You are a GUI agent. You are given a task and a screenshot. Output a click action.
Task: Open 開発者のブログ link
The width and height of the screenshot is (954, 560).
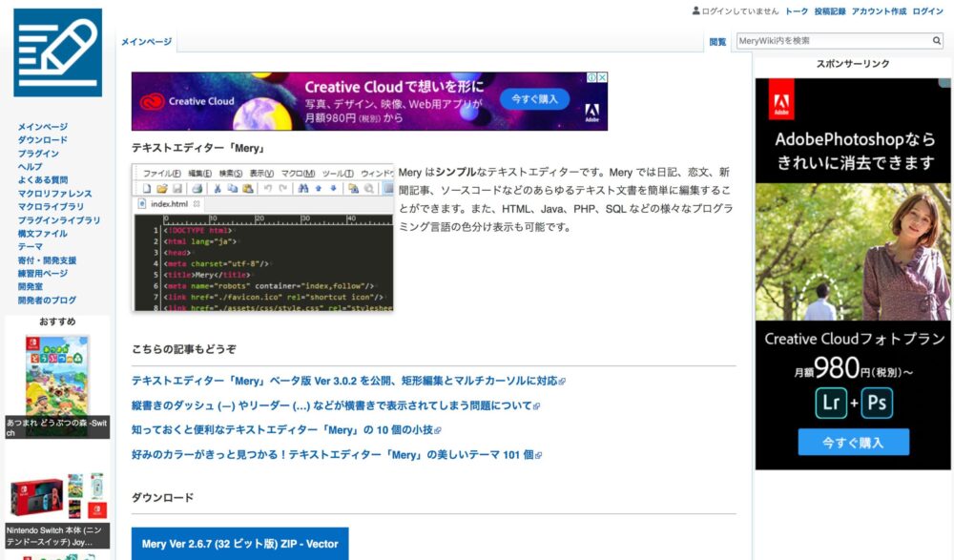pos(47,301)
